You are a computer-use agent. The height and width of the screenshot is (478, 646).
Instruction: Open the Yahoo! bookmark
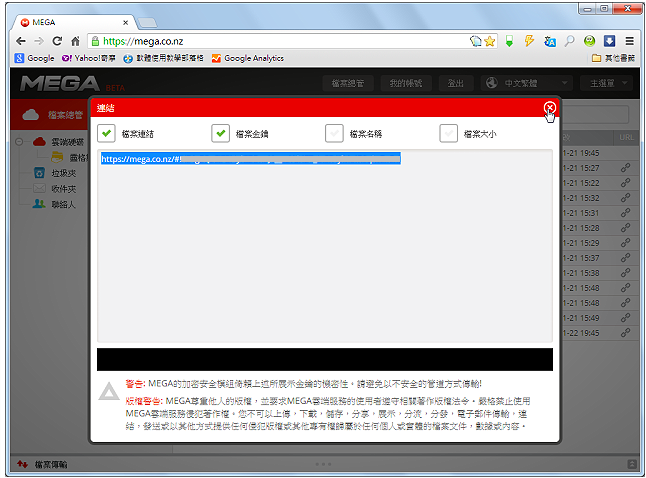click(89, 58)
